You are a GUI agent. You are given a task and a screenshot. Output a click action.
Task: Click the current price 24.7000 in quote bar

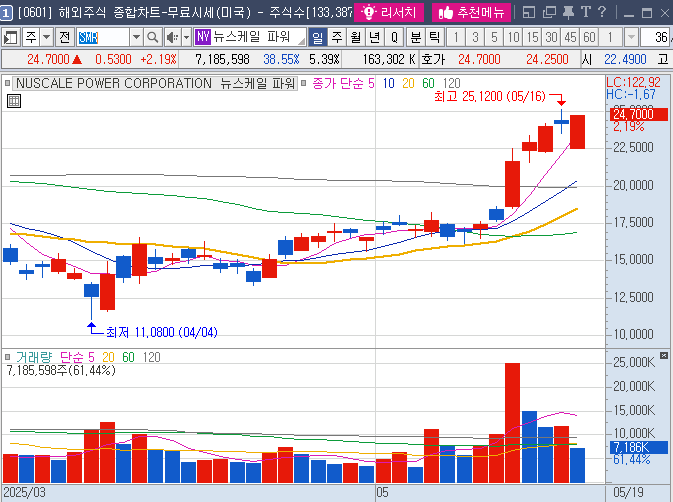[48, 59]
